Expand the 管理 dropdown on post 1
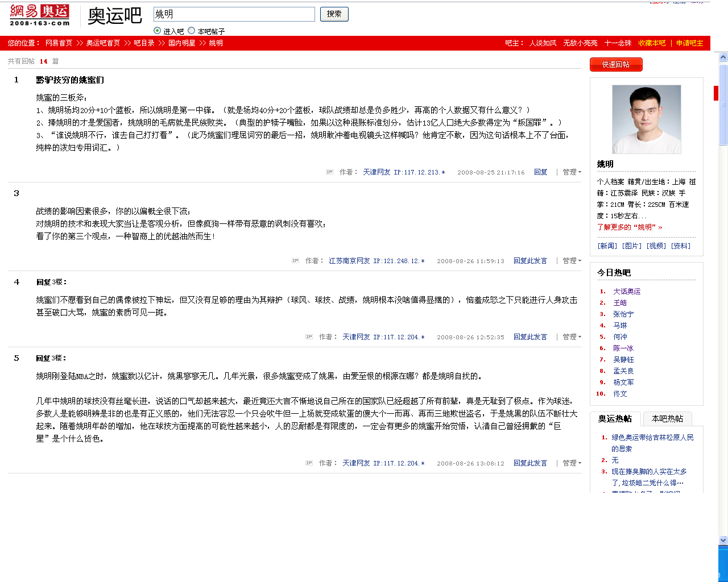 coord(572,172)
